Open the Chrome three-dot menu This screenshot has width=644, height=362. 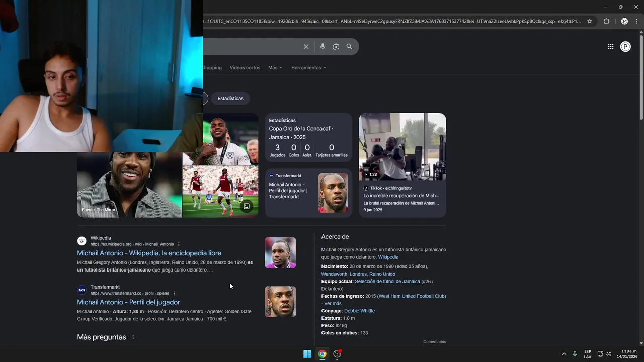pos(637,21)
